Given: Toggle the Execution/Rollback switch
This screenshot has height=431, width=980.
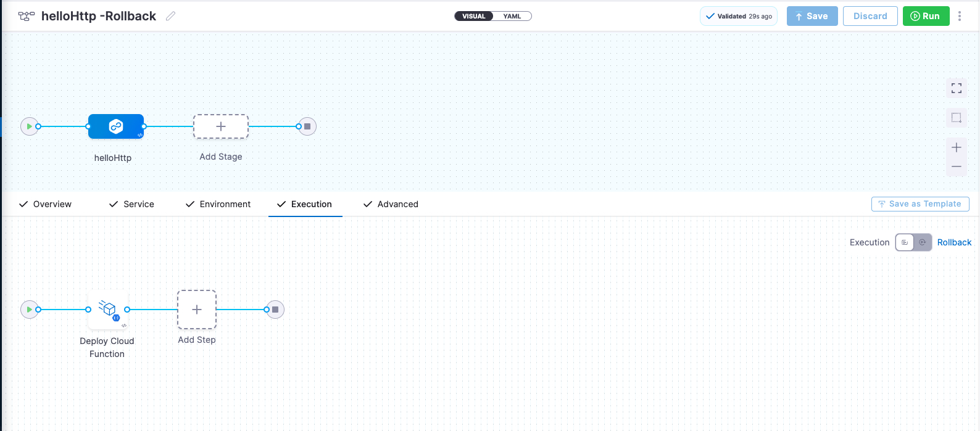Looking at the screenshot, I should pos(913,242).
